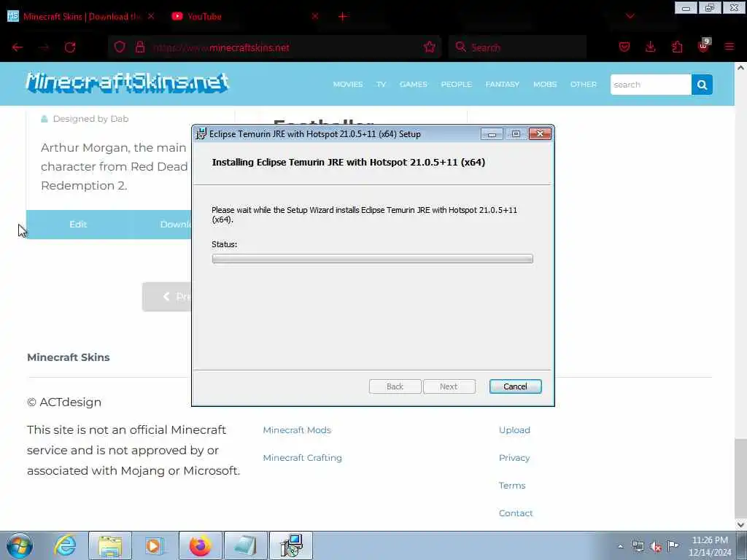Image resolution: width=747 pixels, height=560 pixels.
Task: Click Edit on the Arthur Morgan skin
Action: tap(78, 225)
